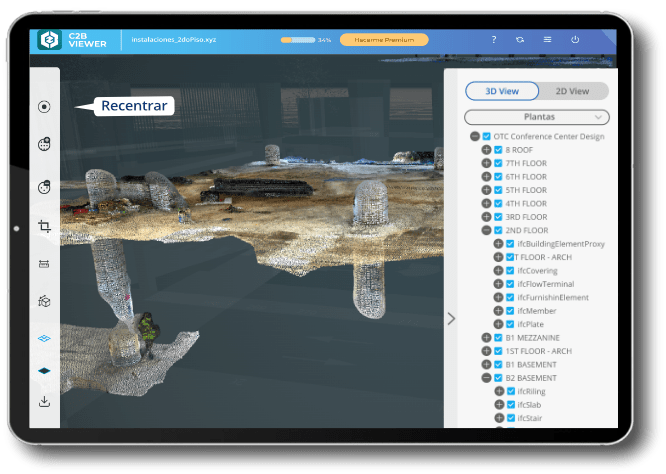Viewport: 666px width, 474px height.
Task: Open the measure distance tool
Action: coord(44,264)
